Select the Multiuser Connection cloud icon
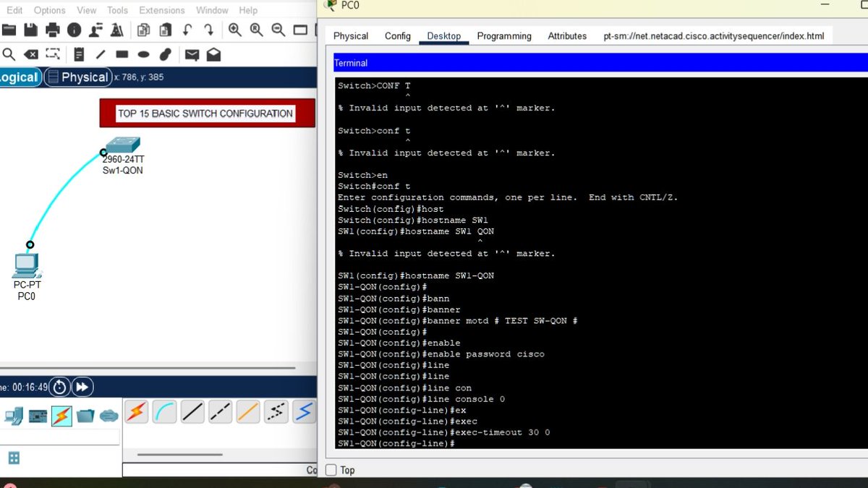868x488 pixels. coord(109,416)
